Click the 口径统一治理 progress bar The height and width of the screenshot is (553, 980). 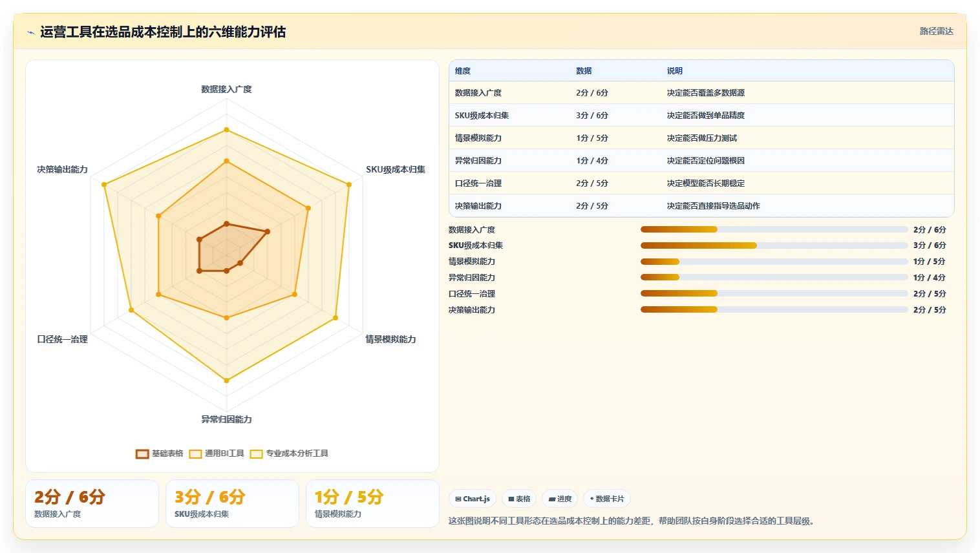click(774, 294)
